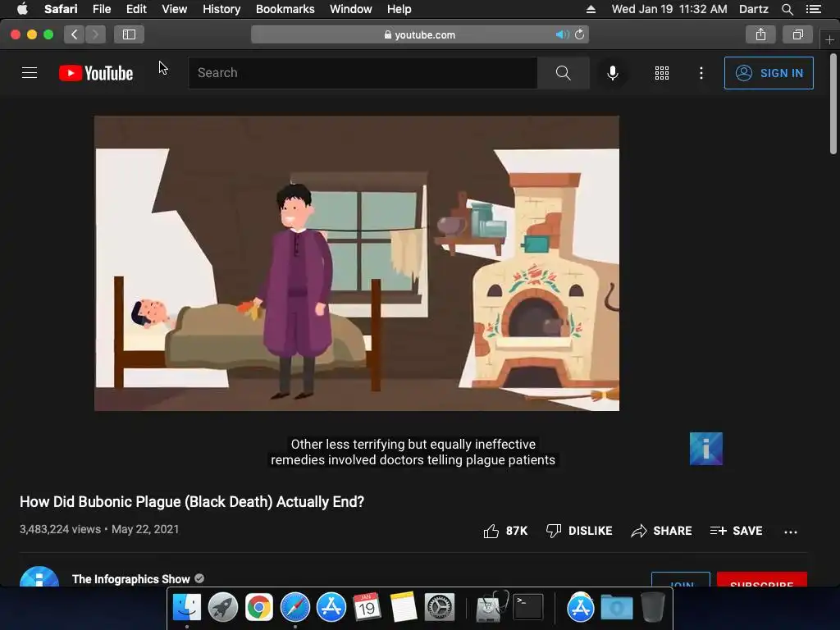Open more actions ellipsis beside SAVE
The height and width of the screenshot is (630, 840).
pos(791,532)
